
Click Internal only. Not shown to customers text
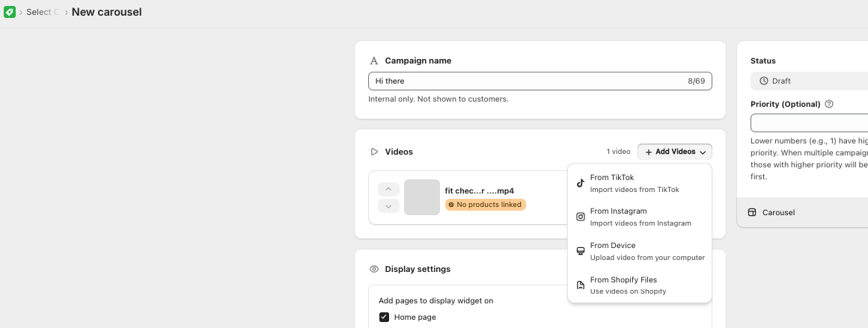[x=438, y=99]
